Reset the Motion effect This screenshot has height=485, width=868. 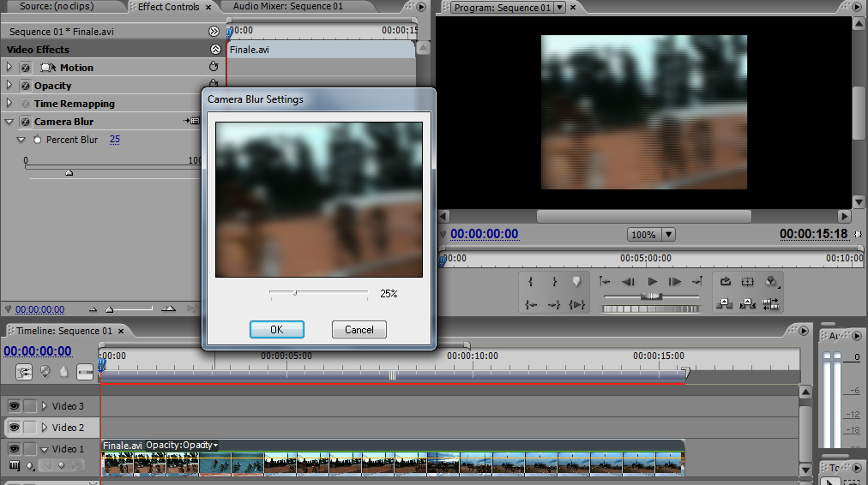[214, 66]
